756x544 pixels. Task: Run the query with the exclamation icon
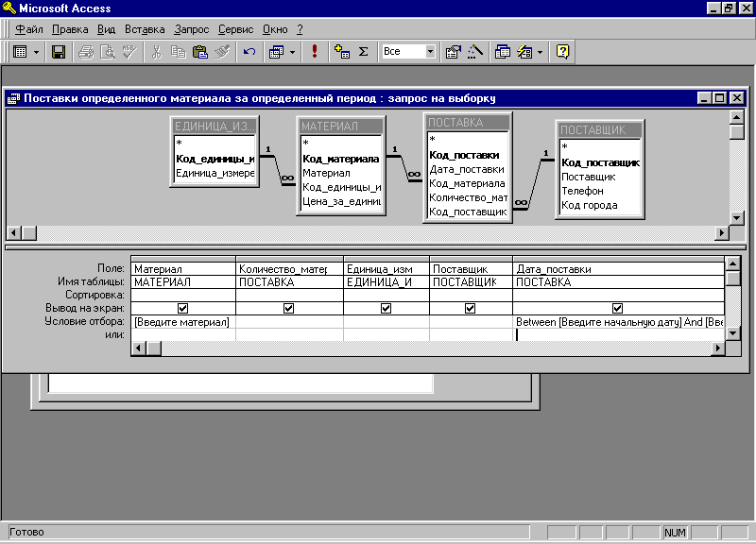click(315, 52)
